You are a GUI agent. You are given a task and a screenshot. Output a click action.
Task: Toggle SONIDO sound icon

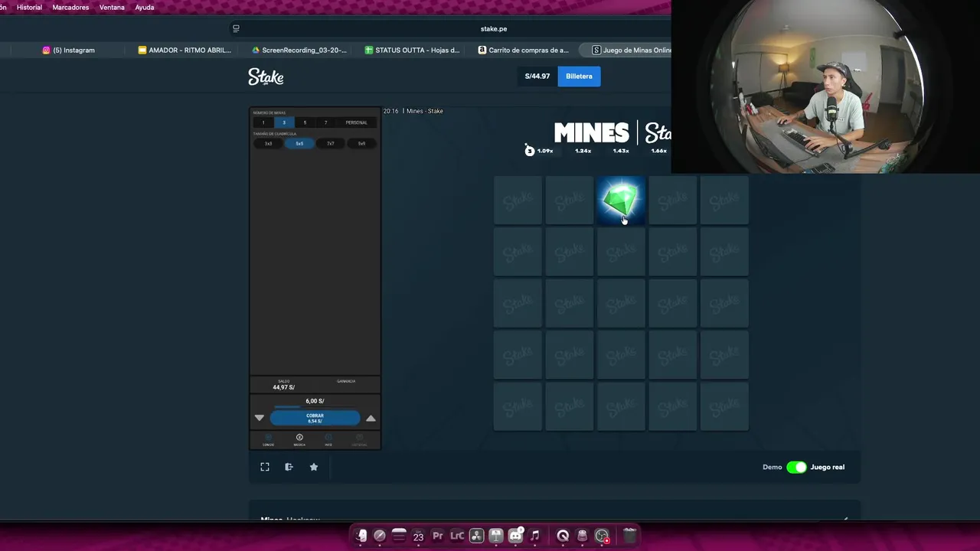[268, 440]
